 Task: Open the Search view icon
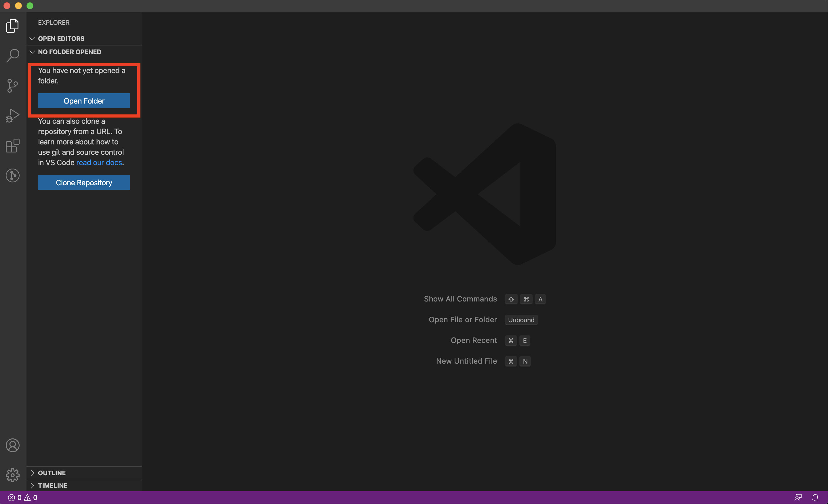pos(12,56)
